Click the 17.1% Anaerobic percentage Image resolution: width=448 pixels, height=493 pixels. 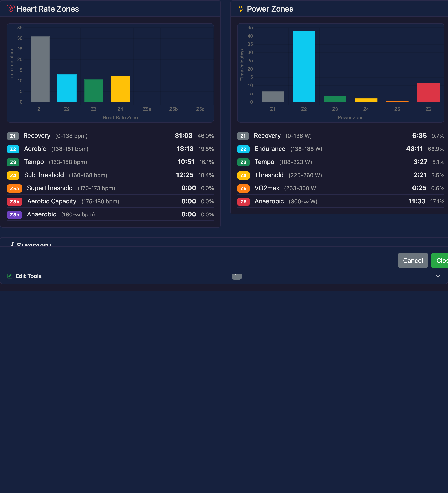437,202
